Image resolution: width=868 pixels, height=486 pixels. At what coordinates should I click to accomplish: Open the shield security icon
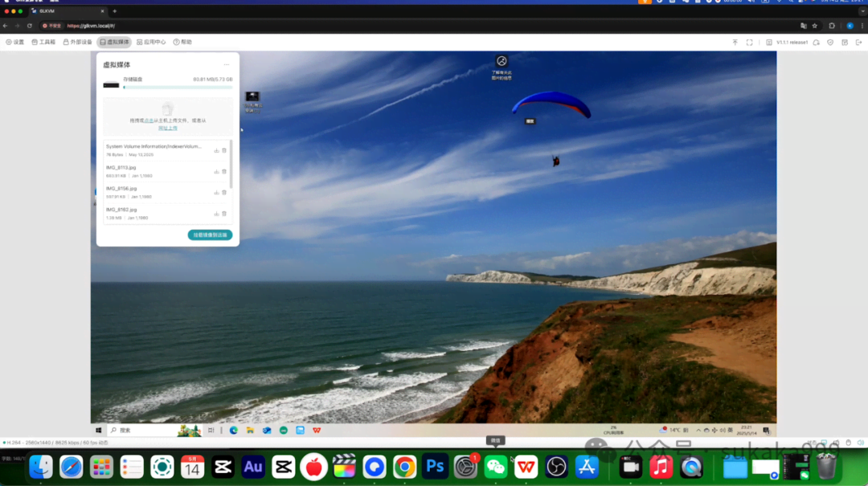830,42
